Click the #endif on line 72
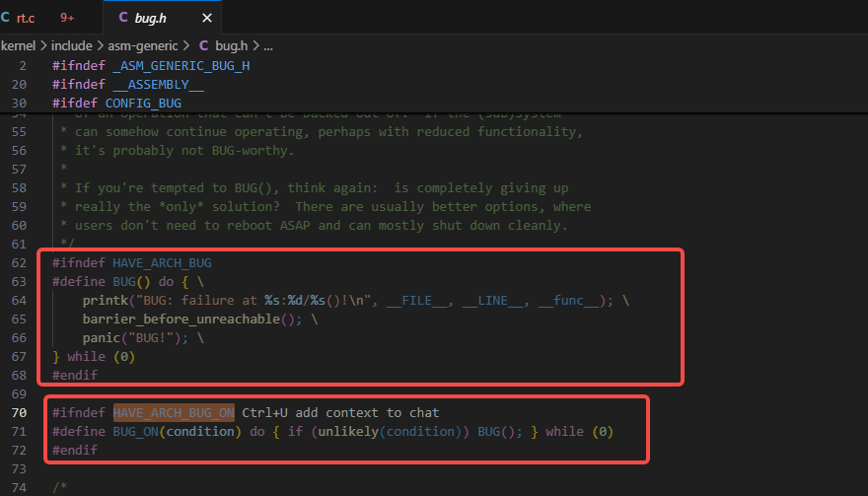Screen dimensions: 868x496 [75, 450]
